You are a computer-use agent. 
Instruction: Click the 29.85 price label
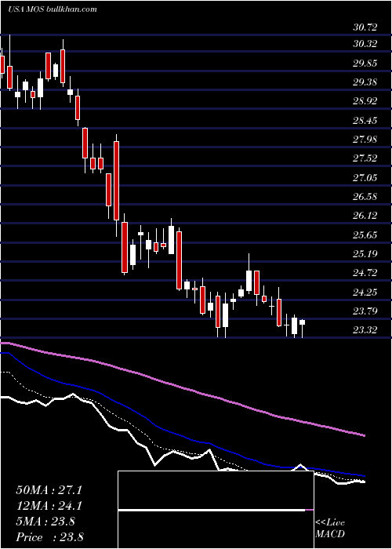[365, 64]
